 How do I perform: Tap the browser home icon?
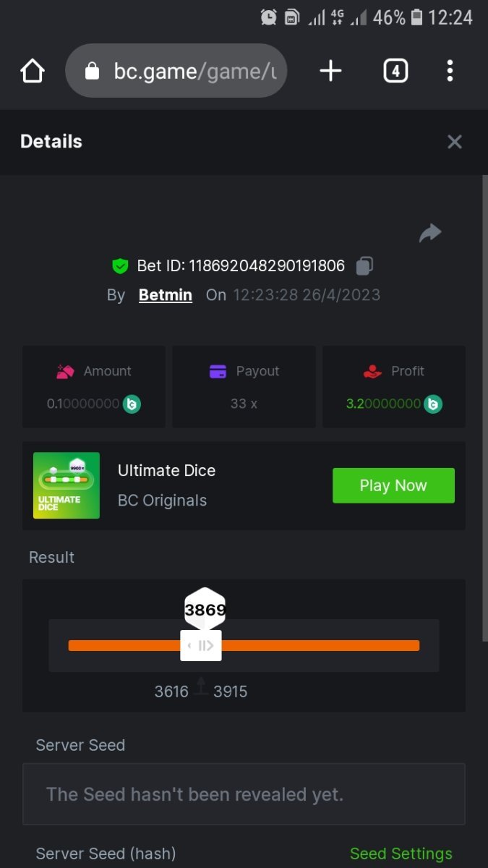(33, 71)
